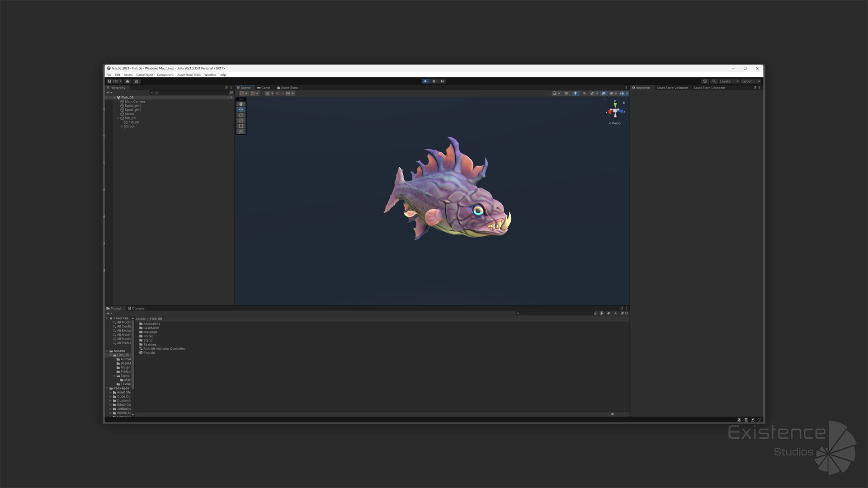Open the Hierarchy panel three-dot options menu

231,88
